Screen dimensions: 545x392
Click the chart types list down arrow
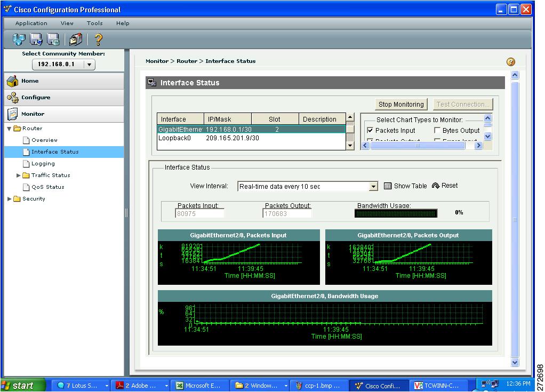coord(487,136)
